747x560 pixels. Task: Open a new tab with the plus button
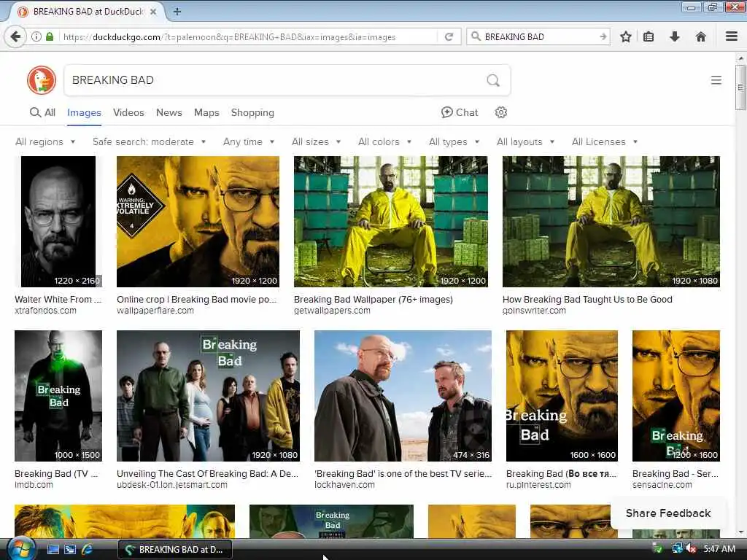(177, 12)
